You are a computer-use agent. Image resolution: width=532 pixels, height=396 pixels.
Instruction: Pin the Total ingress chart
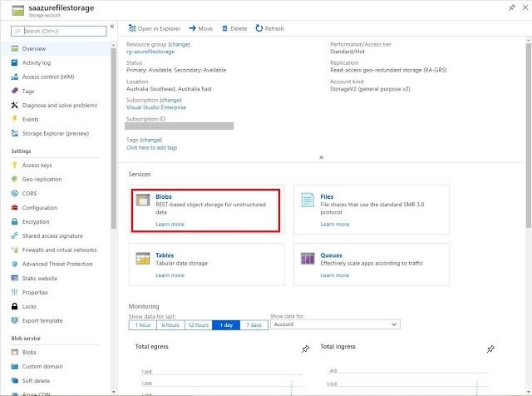[490, 349]
